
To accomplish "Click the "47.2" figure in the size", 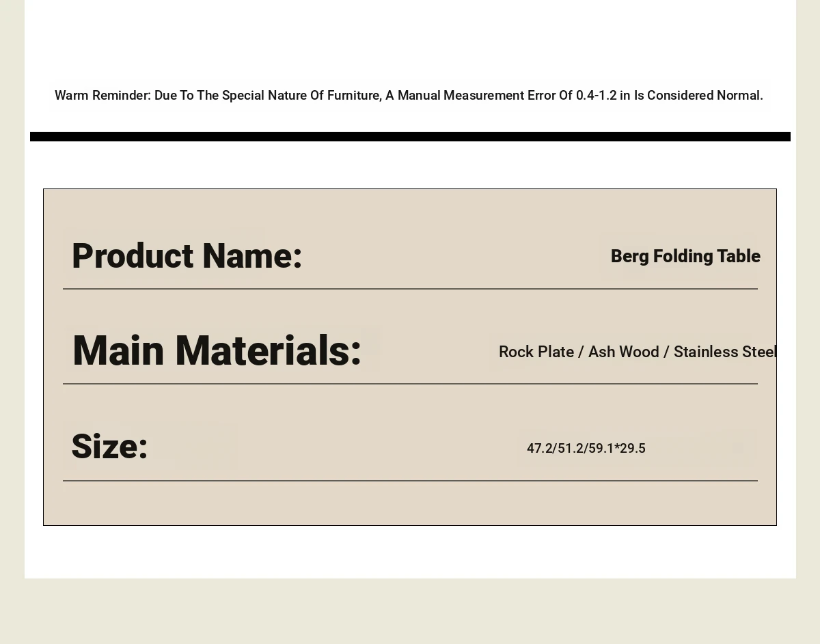I will pyautogui.click(x=540, y=449).
